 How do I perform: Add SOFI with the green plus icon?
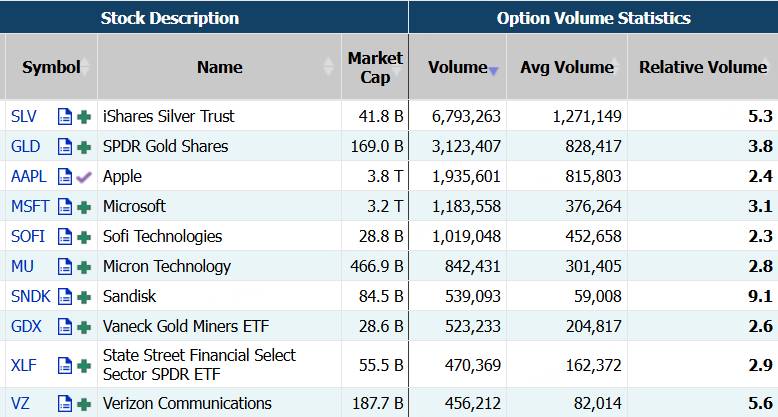point(84,237)
